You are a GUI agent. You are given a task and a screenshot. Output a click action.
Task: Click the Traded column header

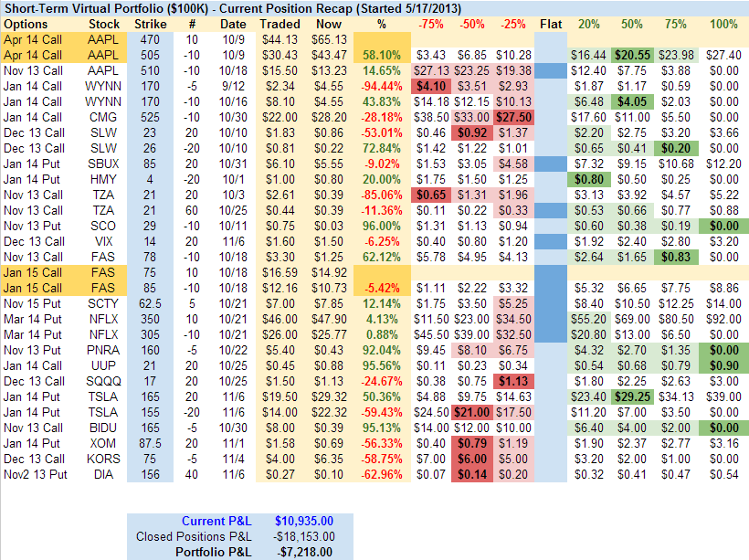[x=279, y=24]
